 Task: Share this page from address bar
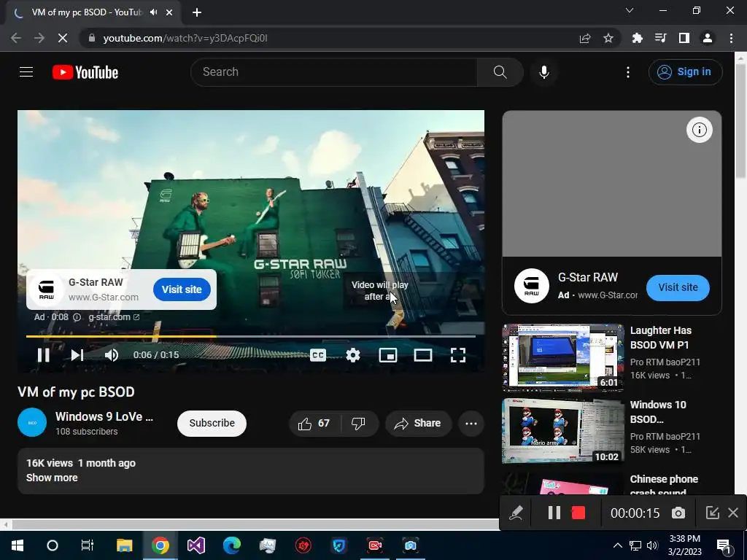click(584, 38)
